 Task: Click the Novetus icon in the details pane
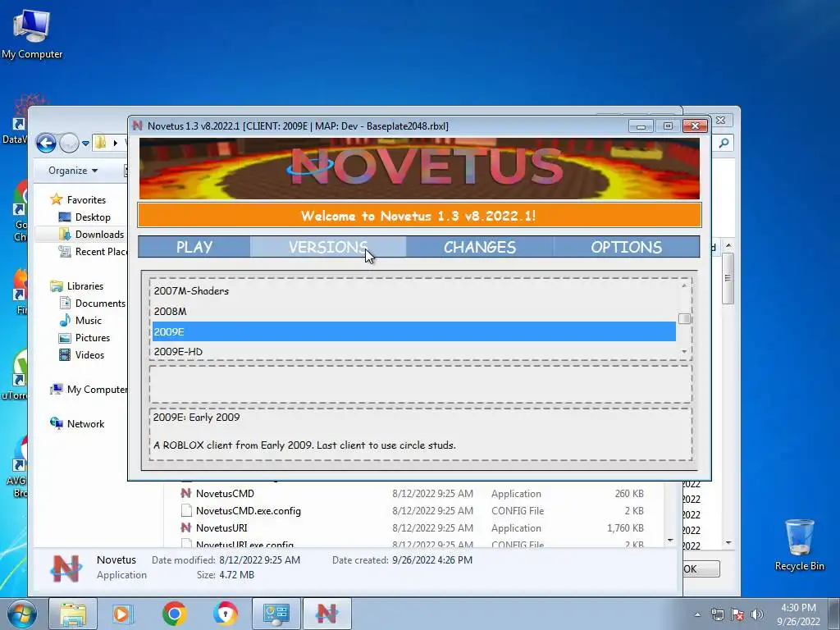click(66, 568)
